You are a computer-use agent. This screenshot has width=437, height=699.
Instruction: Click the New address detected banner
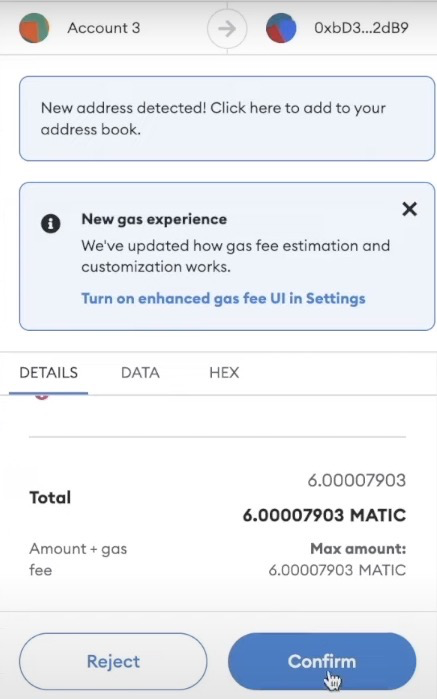pyautogui.click(x=227, y=118)
